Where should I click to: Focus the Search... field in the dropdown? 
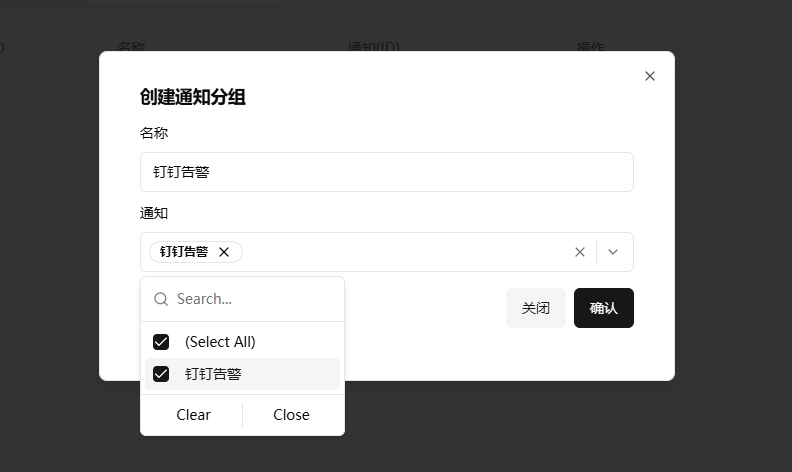tap(255, 299)
